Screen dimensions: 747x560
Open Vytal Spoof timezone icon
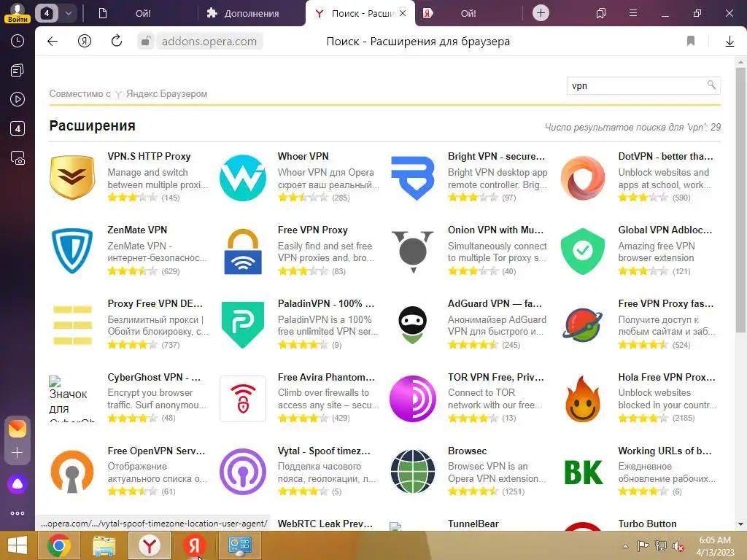pos(243,472)
